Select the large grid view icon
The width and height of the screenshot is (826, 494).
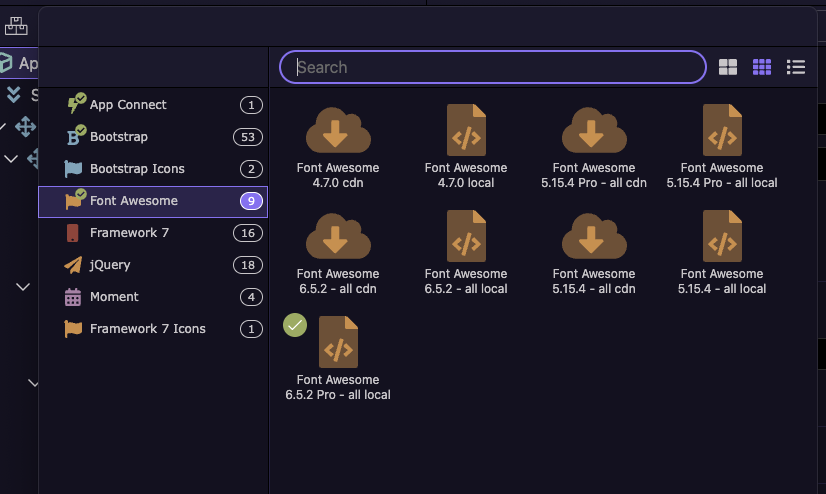click(728, 67)
